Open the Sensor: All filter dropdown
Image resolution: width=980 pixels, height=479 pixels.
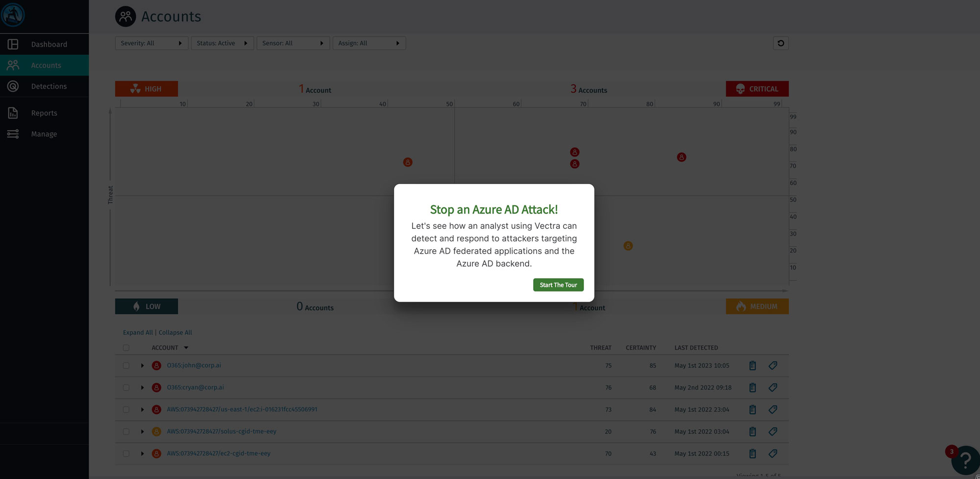tap(293, 43)
